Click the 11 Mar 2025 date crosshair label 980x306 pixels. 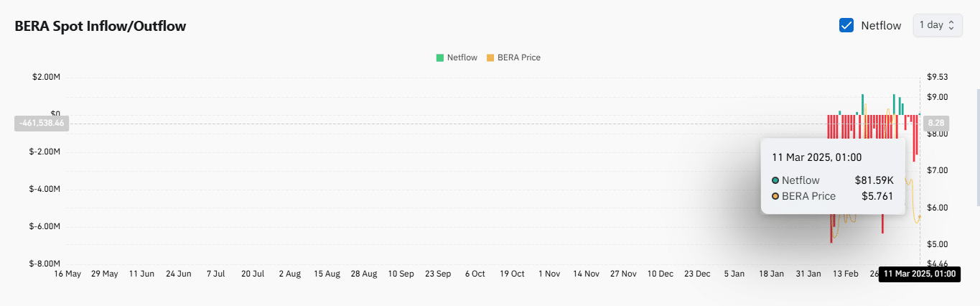920,274
